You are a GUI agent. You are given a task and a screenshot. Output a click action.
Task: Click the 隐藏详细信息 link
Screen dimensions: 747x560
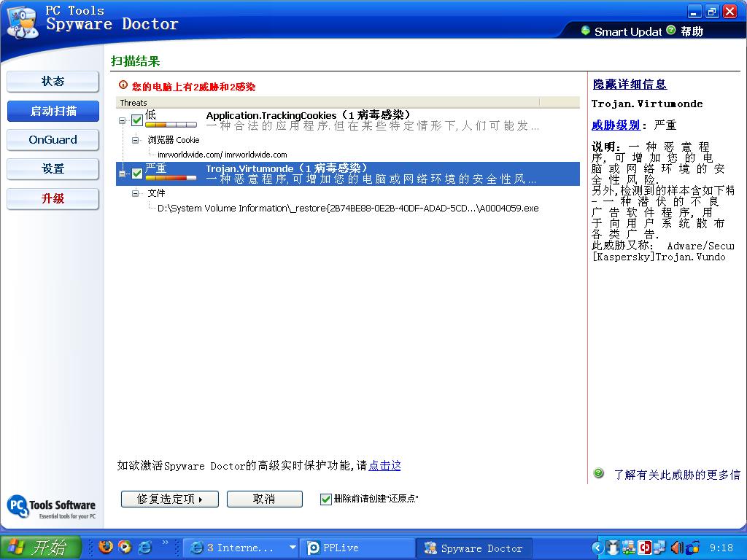[630, 85]
